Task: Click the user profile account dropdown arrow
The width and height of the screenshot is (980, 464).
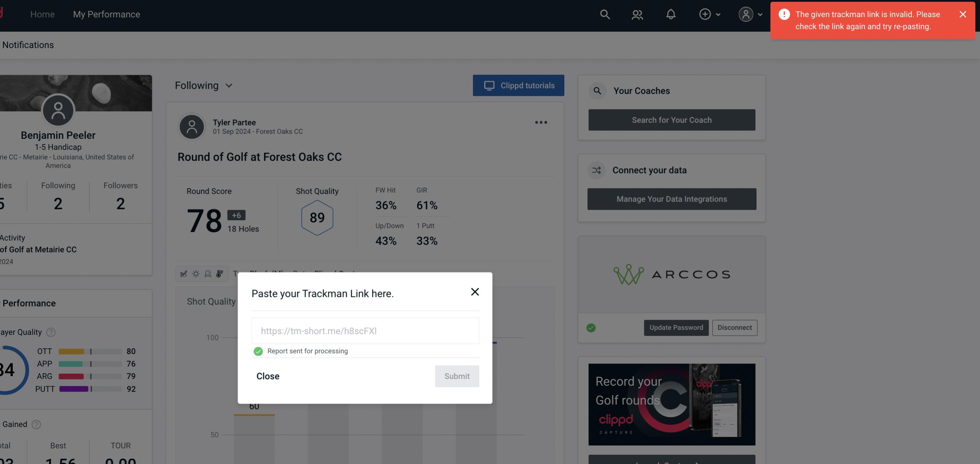Action: [x=760, y=14]
